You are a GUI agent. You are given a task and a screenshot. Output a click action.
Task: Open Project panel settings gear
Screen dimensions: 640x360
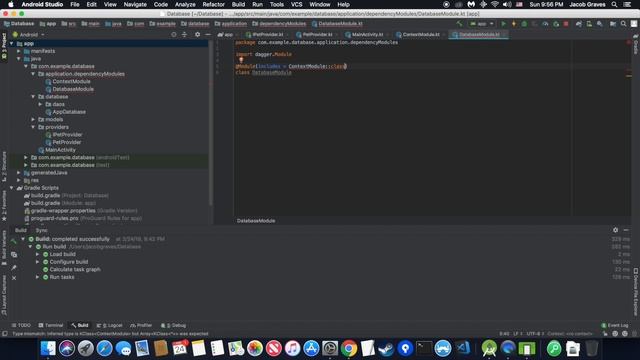pyautogui.click(x=198, y=35)
